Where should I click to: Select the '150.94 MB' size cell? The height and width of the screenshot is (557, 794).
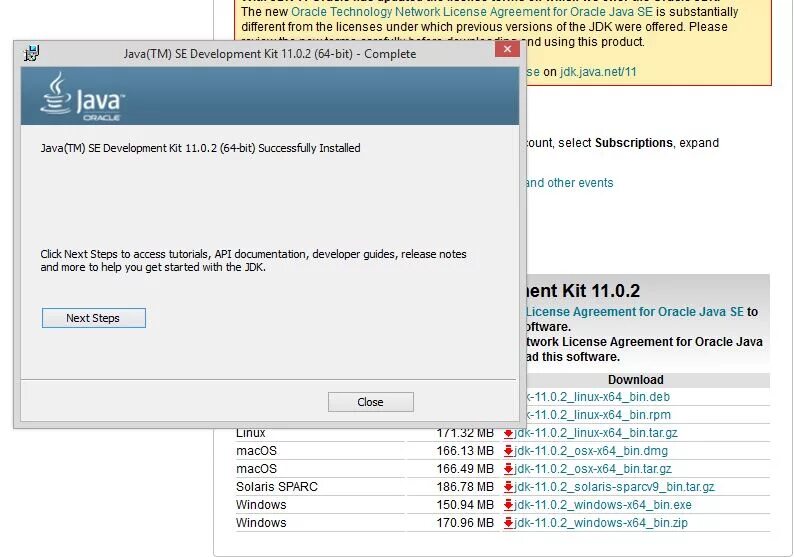point(465,505)
